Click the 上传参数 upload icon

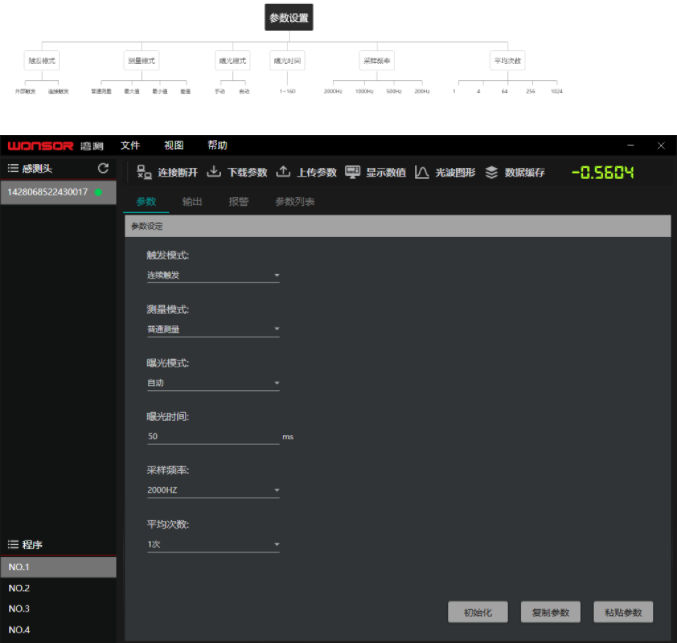coord(283,171)
